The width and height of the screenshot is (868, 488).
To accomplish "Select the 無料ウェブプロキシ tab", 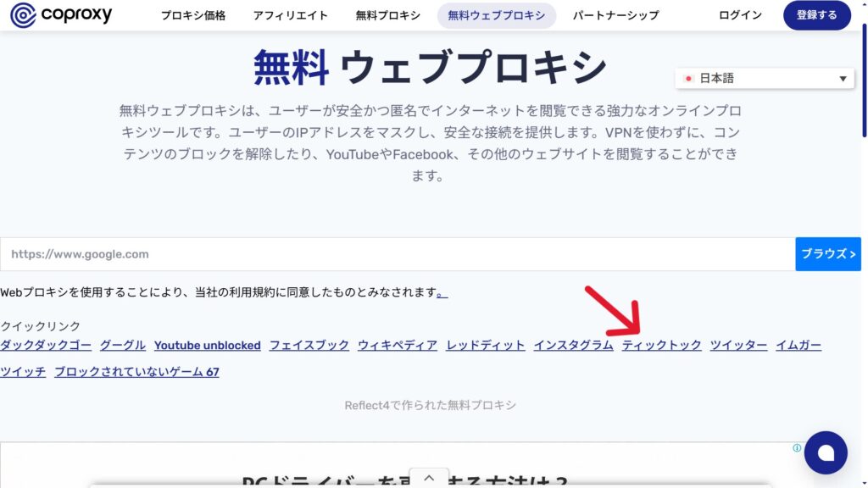I will (496, 15).
